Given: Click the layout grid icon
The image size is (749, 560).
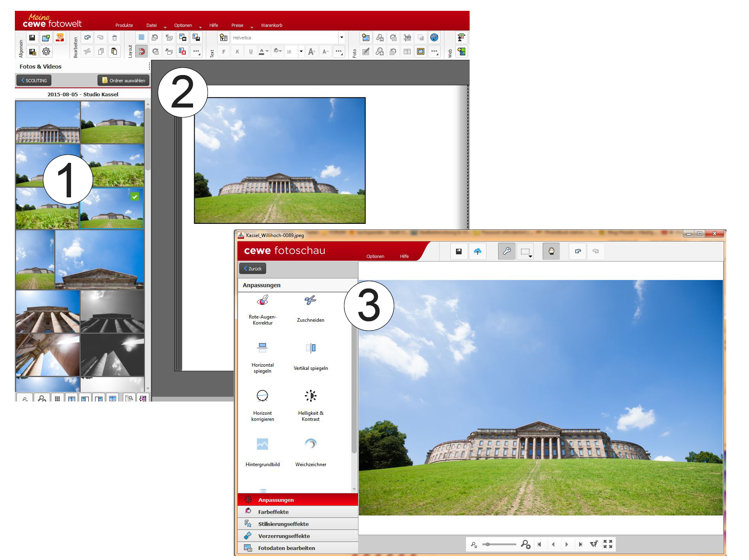Looking at the screenshot, I should pyautogui.click(x=141, y=38).
